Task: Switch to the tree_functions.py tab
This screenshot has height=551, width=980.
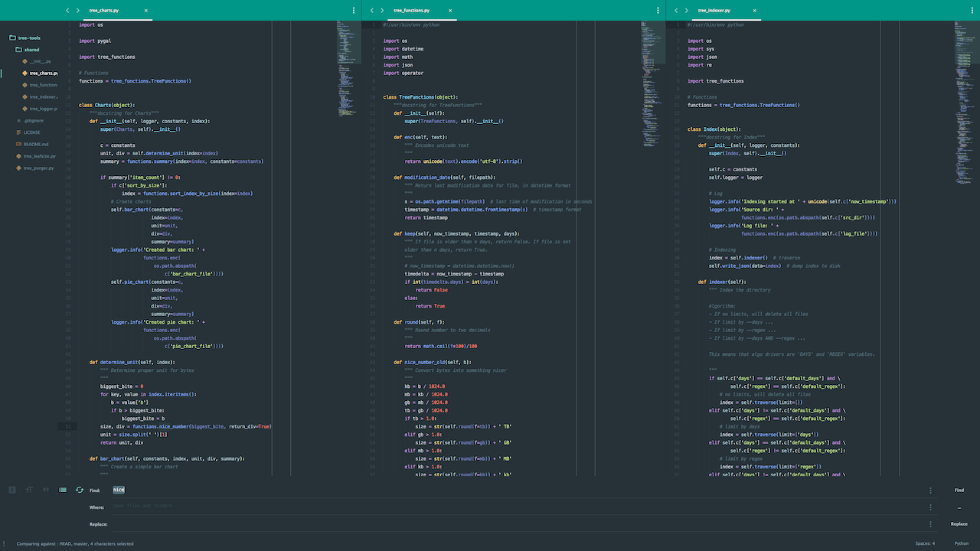Action: [x=413, y=11]
